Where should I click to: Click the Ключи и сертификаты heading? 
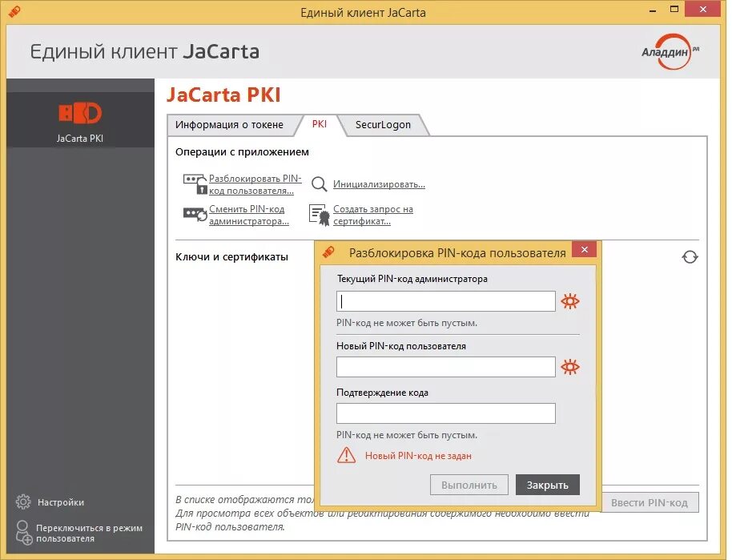(x=231, y=257)
